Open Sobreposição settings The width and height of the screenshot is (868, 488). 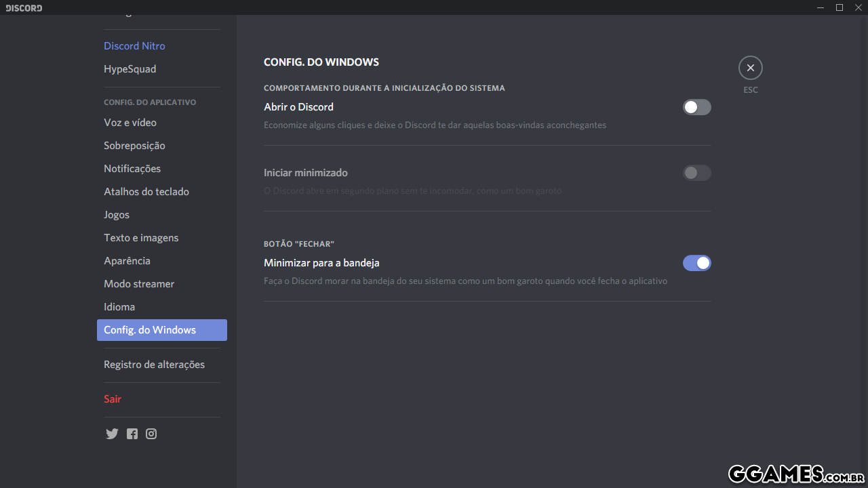tap(134, 146)
